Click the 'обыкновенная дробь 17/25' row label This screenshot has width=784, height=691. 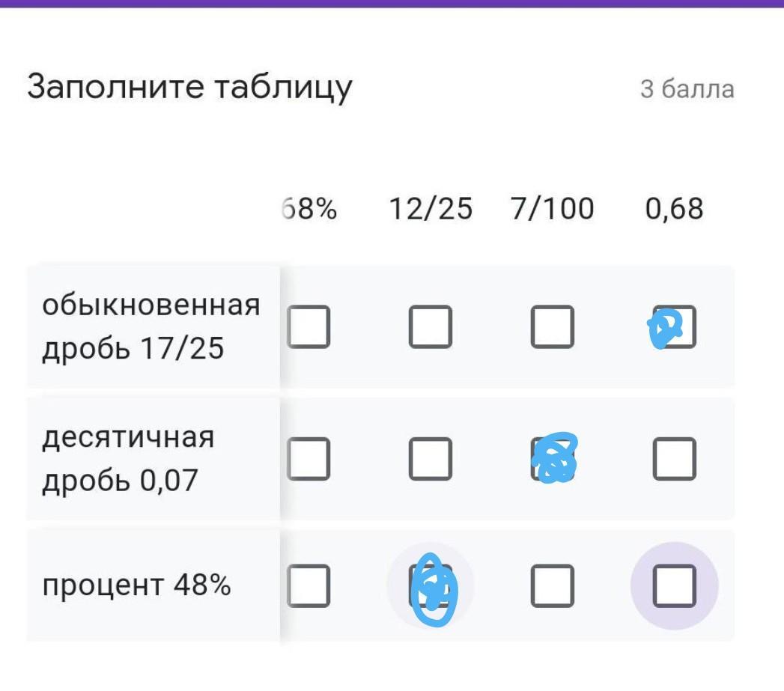[151, 327]
